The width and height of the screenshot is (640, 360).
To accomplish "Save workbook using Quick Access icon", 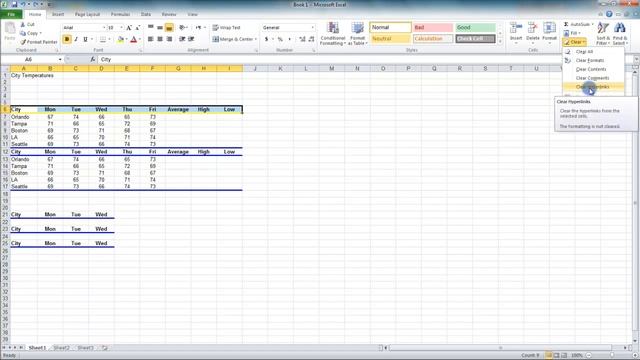I will (x=15, y=4).
